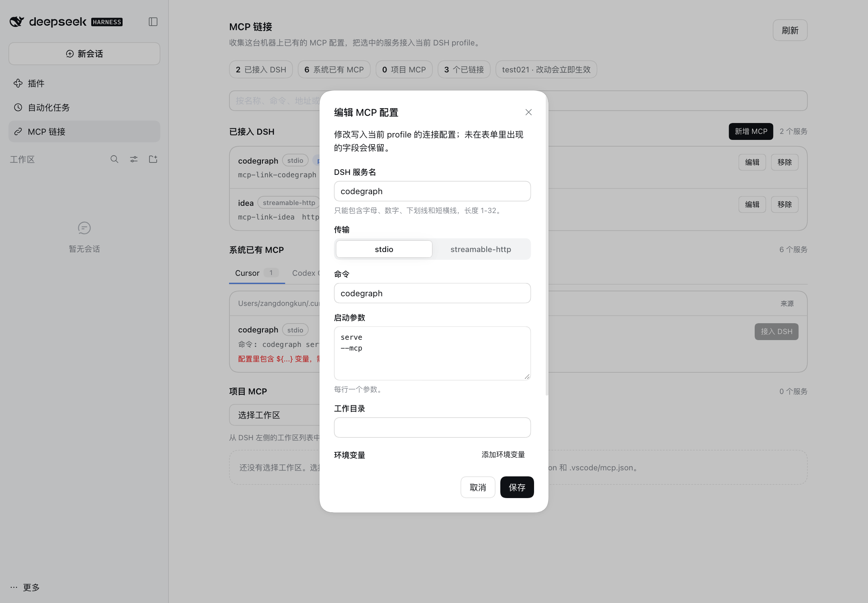Viewport: 868px width, 603px height.
Task: Open the 更多 menu at the bottom
Action: 25,587
